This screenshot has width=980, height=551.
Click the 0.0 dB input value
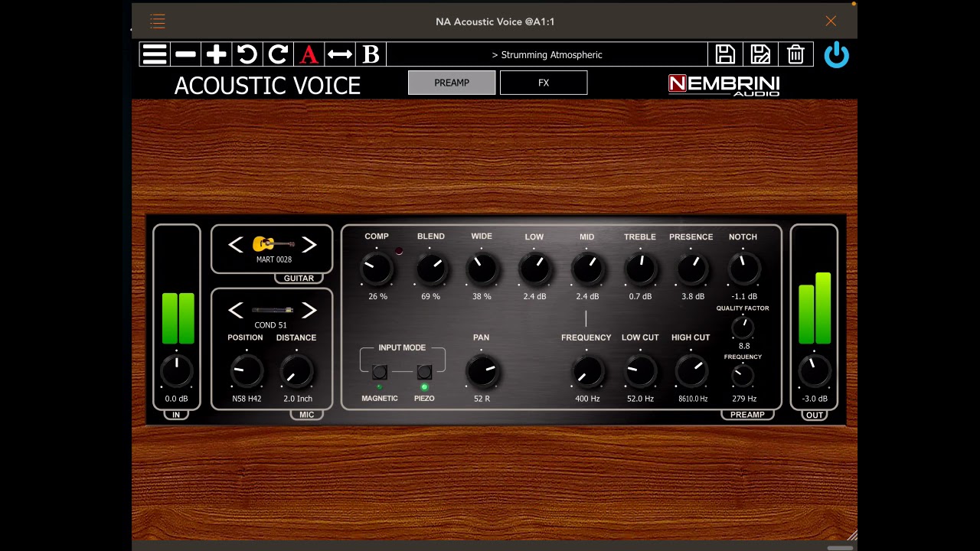(177, 399)
